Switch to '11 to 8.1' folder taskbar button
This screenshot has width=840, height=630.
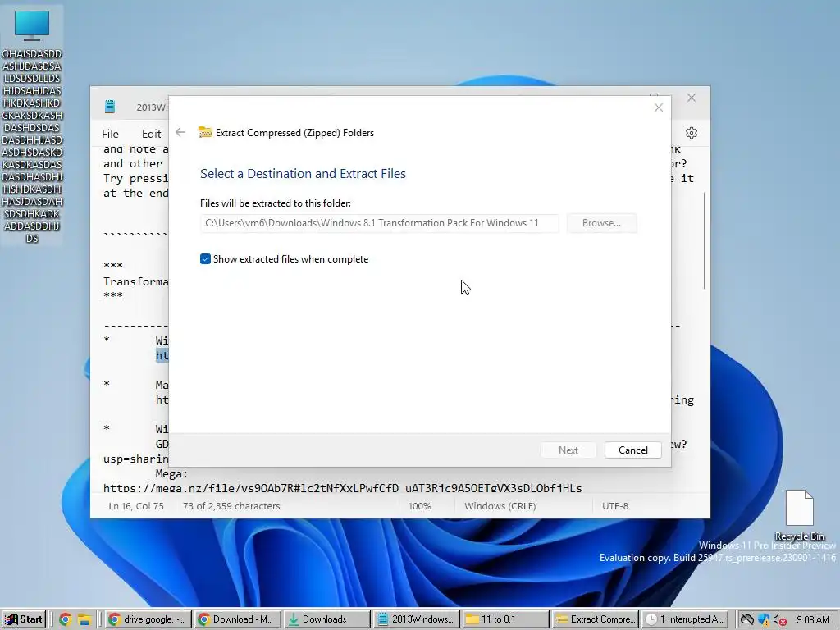pyautogui.click(x=505, y=619)
